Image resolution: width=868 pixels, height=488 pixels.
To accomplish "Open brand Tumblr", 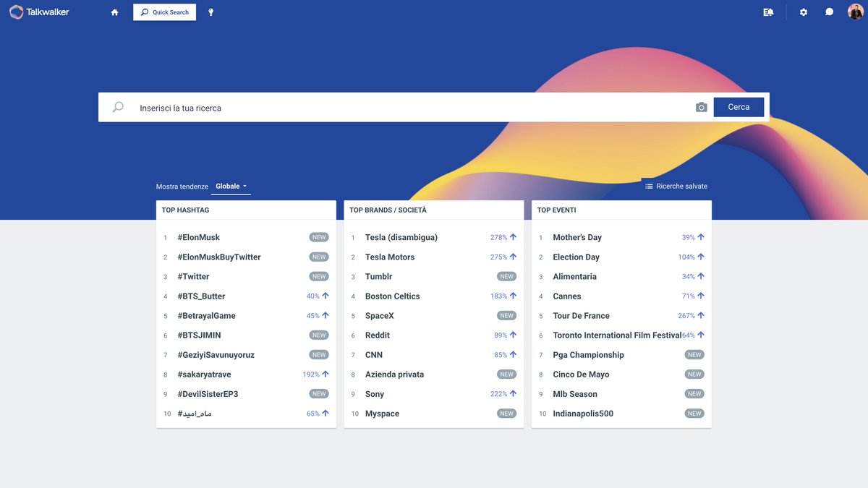I will pos(378,276).
